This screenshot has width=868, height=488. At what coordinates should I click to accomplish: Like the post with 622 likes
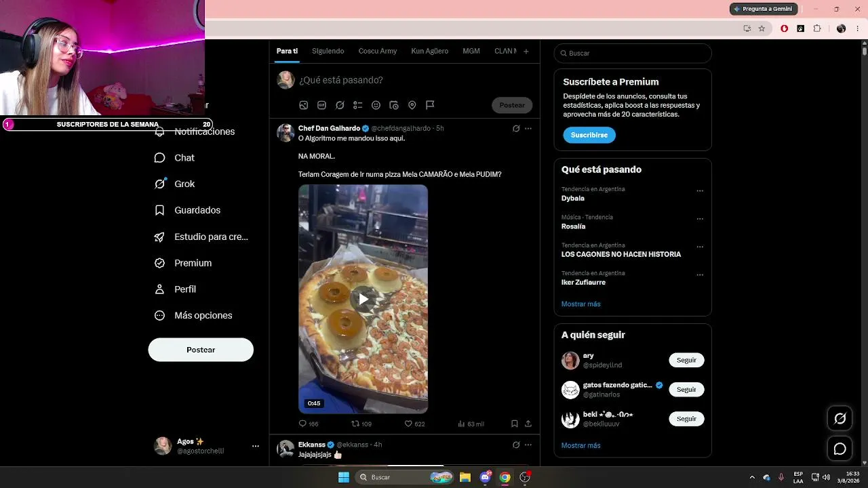tap(414, 424)
